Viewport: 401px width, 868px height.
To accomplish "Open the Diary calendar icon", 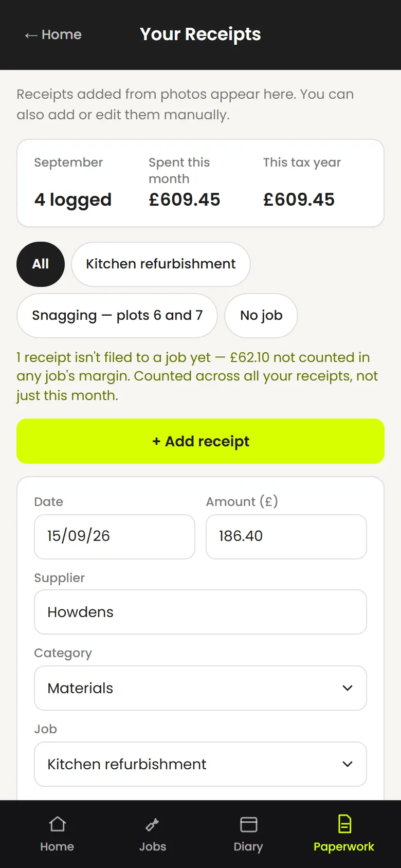I will (248, 824).
